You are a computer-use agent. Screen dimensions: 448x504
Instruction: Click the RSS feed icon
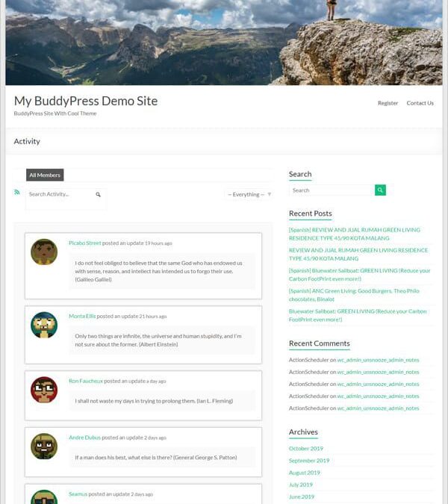click(17, 192)
